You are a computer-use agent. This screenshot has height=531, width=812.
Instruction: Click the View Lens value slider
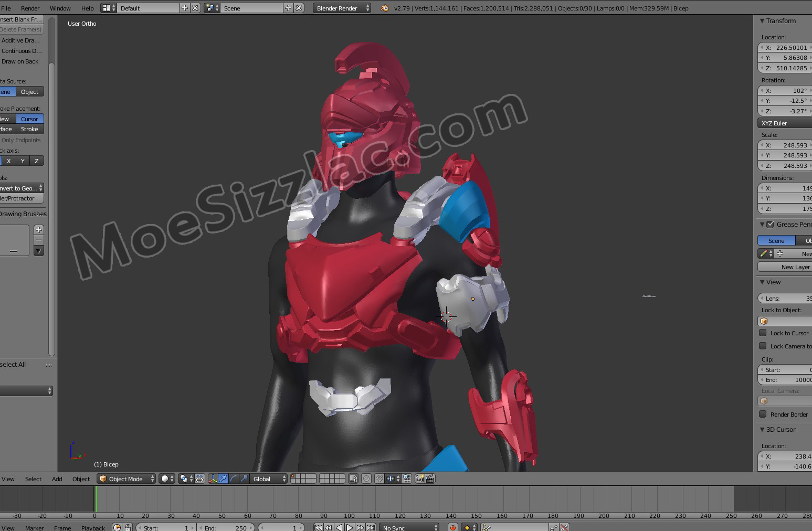tap(785, 299)
